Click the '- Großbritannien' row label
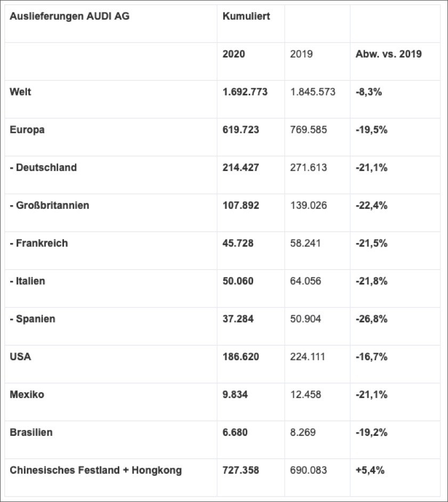Image resolution: width=448 pixels, height=502 pixels. tap(49, 205)
